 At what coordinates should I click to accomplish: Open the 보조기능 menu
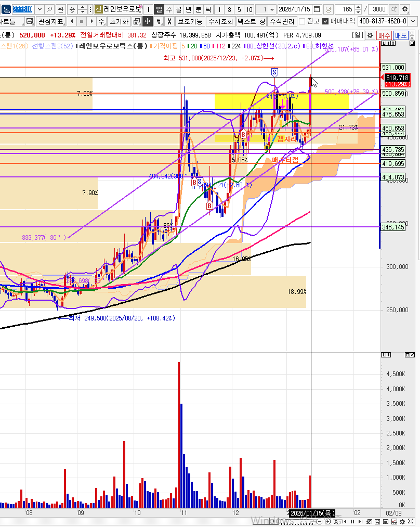click(190, 21)
